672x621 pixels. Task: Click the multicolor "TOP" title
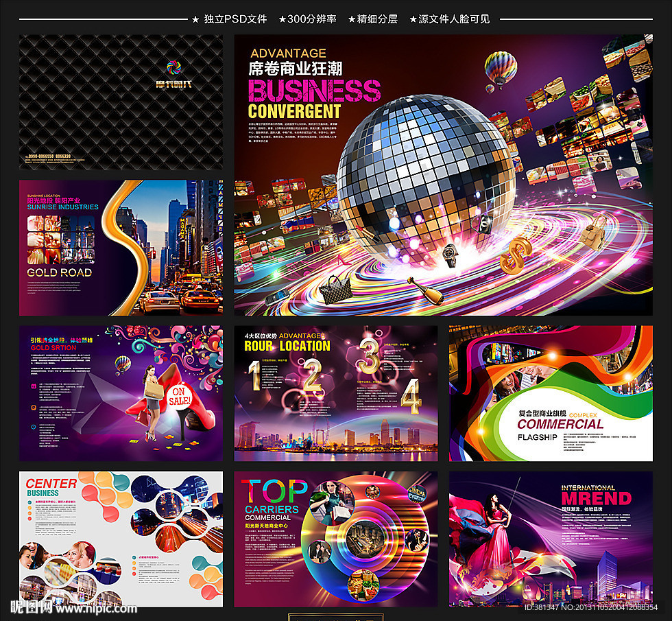274,491
